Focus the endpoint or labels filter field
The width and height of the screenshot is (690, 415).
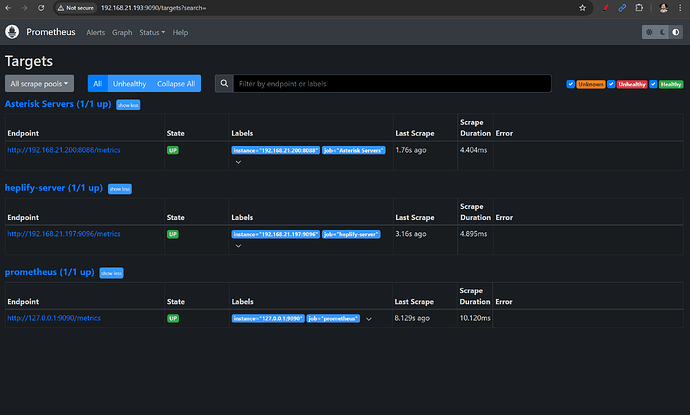click(390, 84)
